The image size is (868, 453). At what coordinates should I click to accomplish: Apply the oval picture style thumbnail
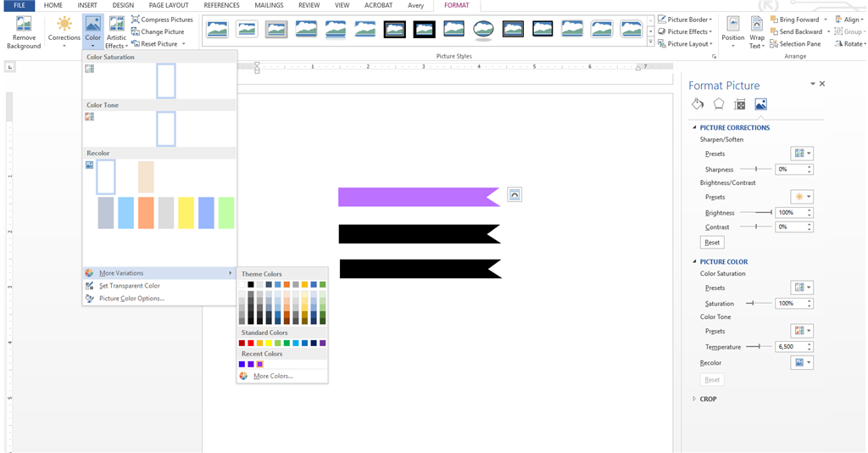point(483,30)
